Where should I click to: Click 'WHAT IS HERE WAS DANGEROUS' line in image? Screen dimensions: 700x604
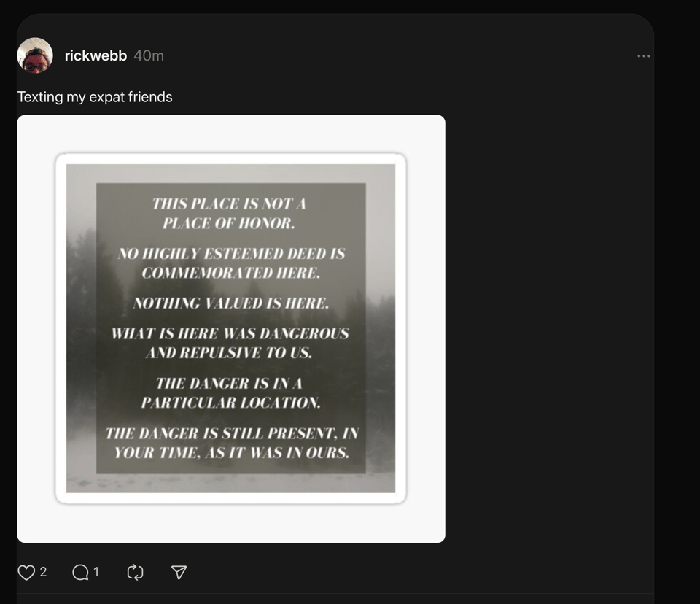230,343
